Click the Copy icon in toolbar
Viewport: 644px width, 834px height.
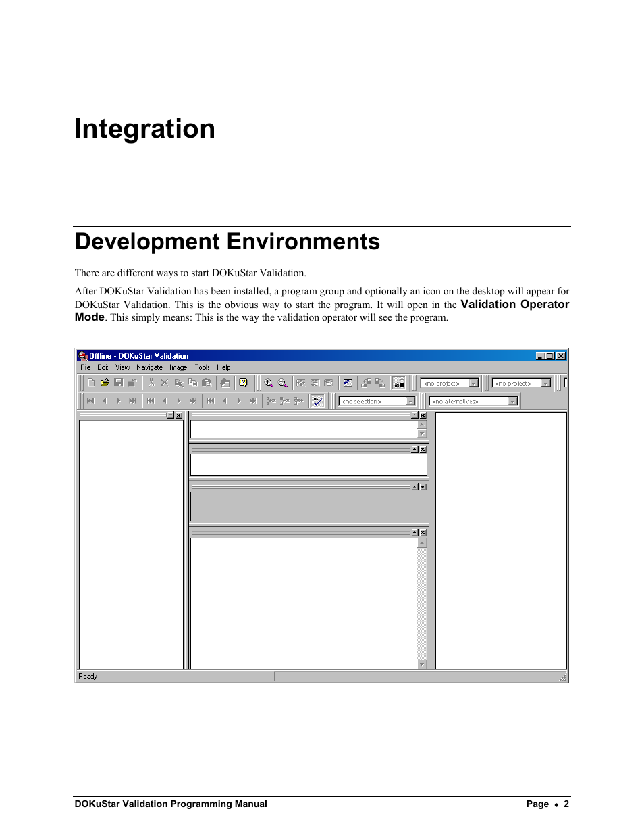192,383
